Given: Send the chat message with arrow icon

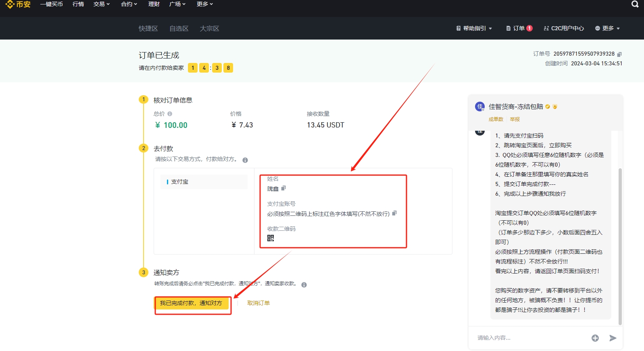Looking at the screenshot, I should [x=613, y=338].
